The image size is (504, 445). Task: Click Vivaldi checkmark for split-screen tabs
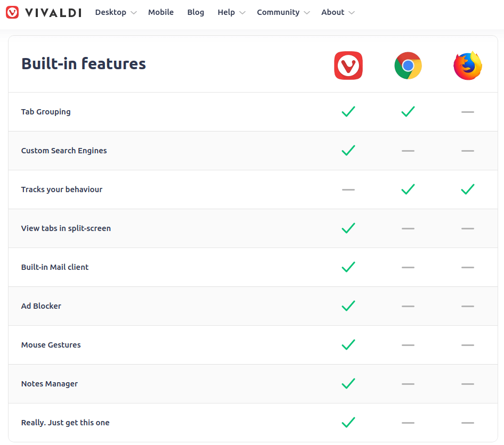(348, 228)
